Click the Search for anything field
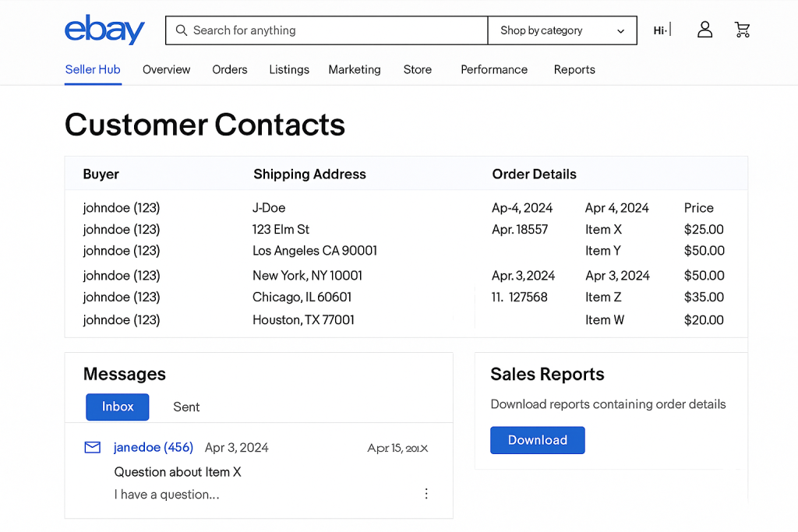This screenshot has width=798, height=532. pyautogui.click(x=327, y=30)
